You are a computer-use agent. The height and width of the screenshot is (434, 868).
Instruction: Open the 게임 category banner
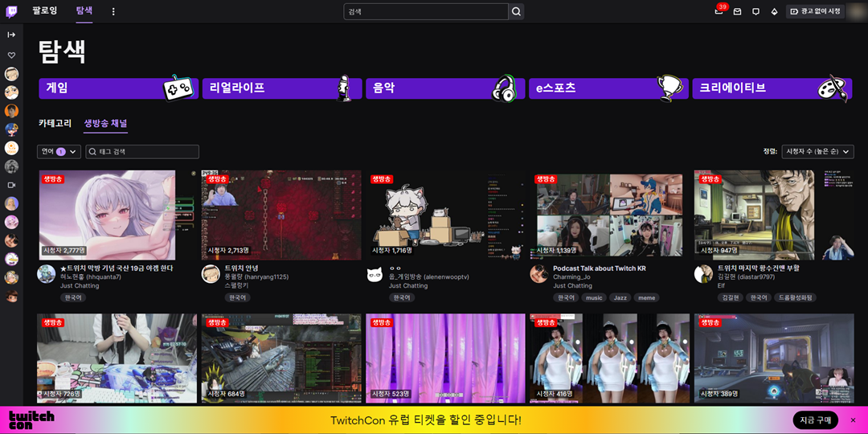[118, 88]
